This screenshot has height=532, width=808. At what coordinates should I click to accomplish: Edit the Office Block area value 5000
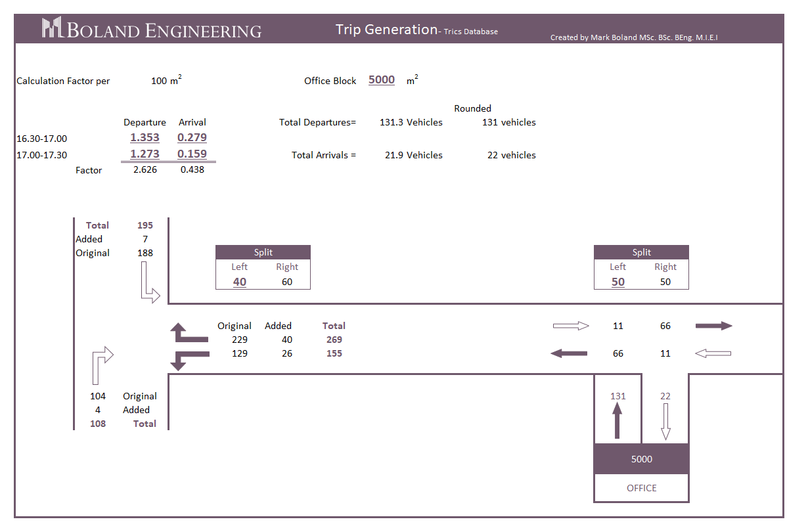tap(382, 80)
